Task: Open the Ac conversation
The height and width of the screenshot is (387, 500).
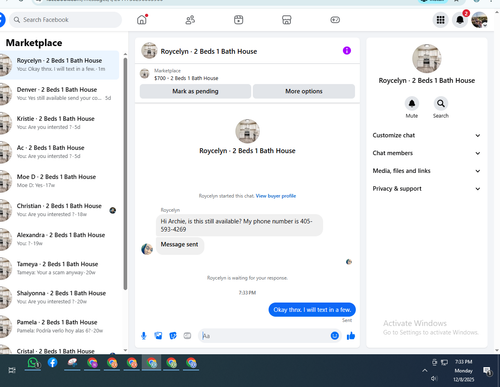Action: 59,152
